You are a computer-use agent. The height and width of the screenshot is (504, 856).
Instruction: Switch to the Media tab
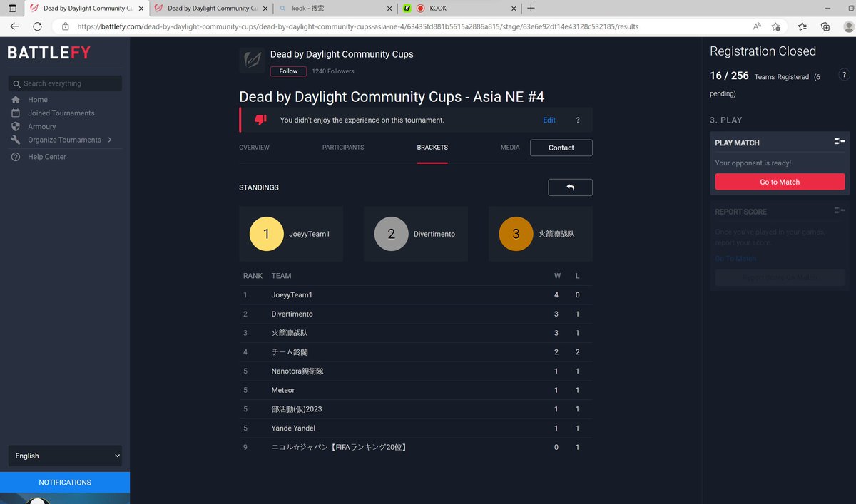[x=510, y=148]
